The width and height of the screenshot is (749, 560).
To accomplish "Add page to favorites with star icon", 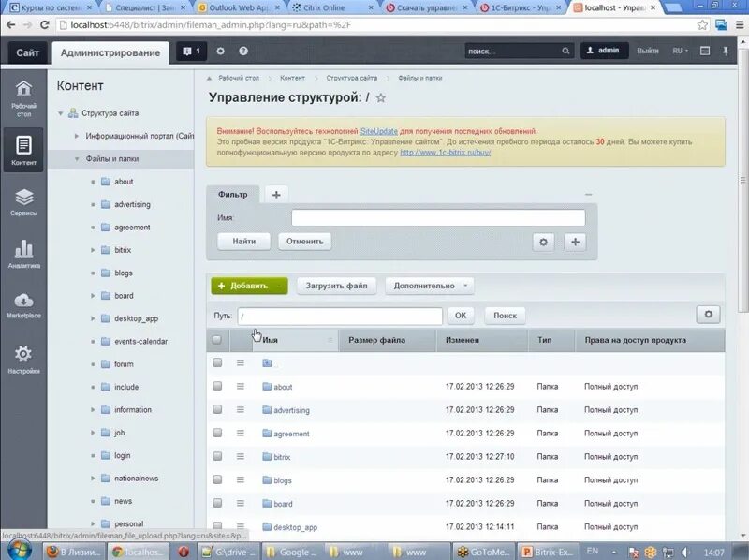I will 381,98.
